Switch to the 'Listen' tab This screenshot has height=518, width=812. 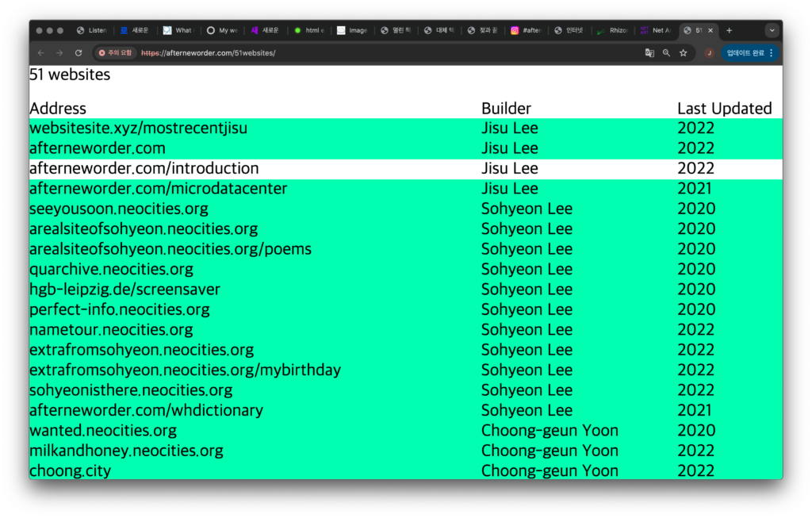click(92, 30)
